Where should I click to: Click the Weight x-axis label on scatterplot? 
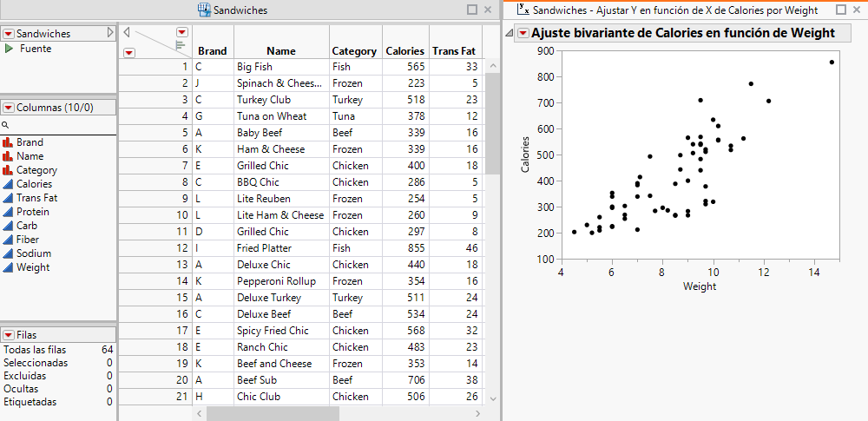pos(700,286)
